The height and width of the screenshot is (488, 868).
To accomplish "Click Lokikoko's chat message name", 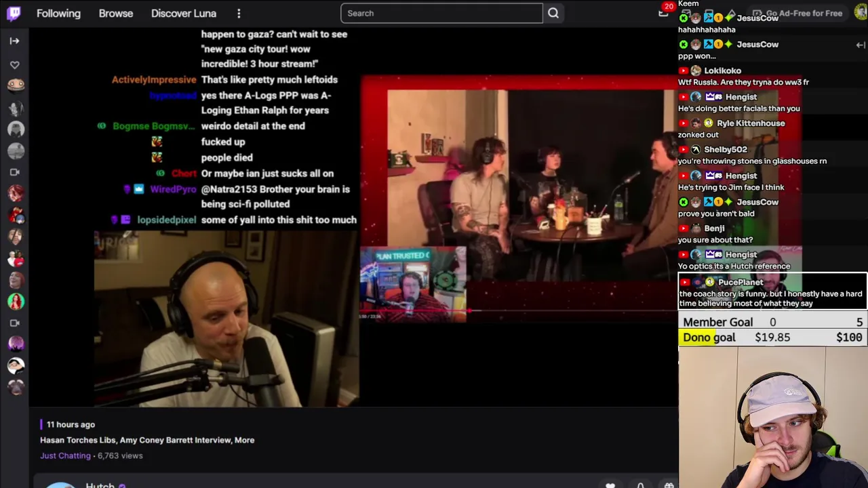I will pyautogui.click(x=722, y=70).
